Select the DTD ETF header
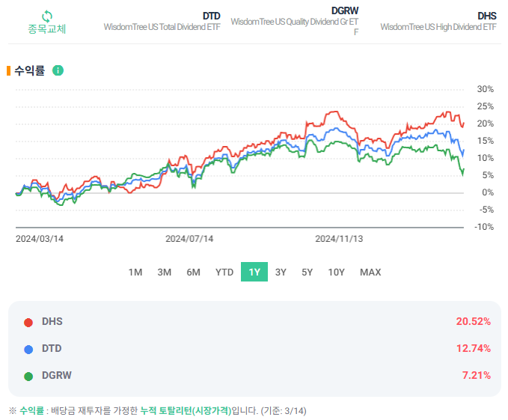Screen dimensions: 508x420 pyautogui.click(x=162, y=22)
